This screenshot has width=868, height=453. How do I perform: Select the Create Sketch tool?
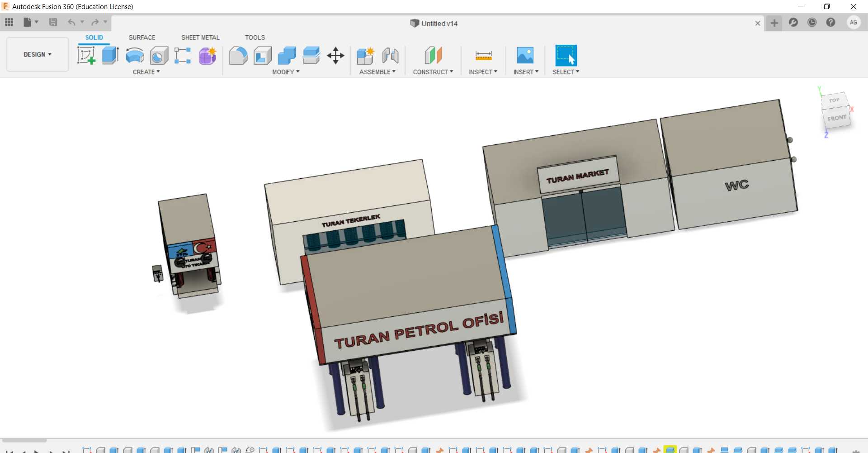(x=86, y=56)
